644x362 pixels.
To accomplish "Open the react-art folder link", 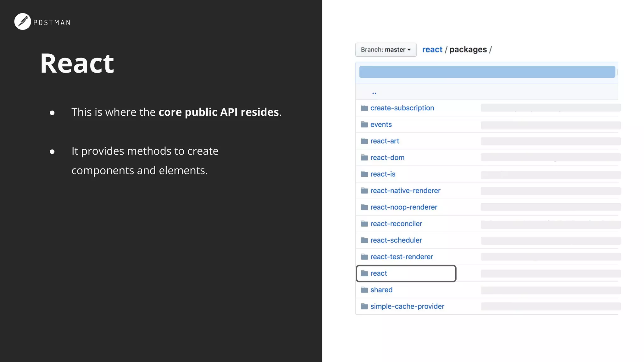I will click(385, 141).
